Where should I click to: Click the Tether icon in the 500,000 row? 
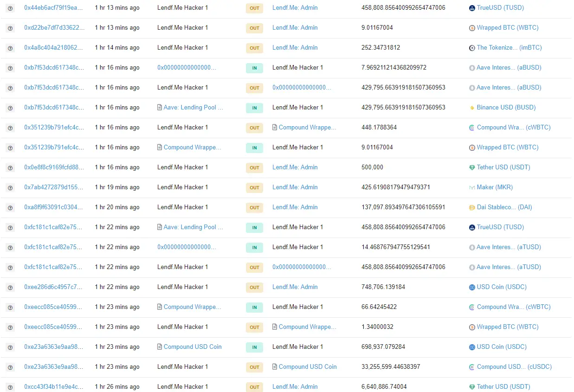coord(472,167)
